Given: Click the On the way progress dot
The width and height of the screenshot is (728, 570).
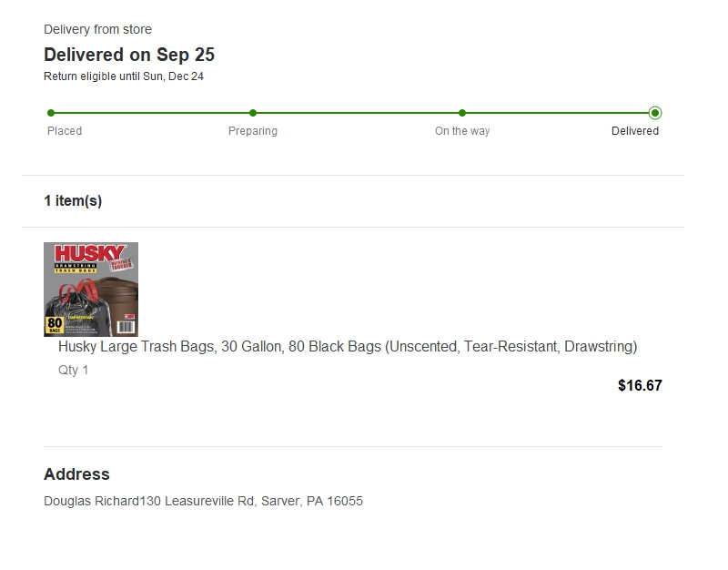Looking at the screenshot, I should 462,113.
